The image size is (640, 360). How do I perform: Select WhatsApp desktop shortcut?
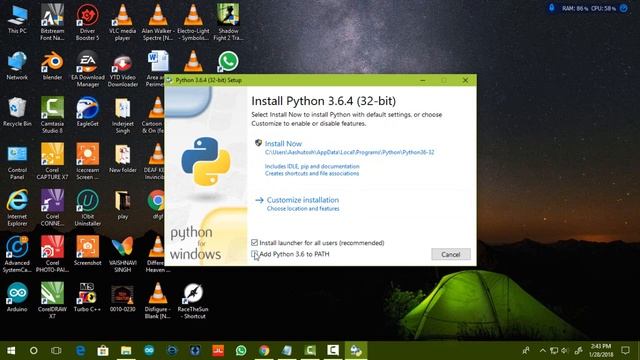(x=228, y=61)
